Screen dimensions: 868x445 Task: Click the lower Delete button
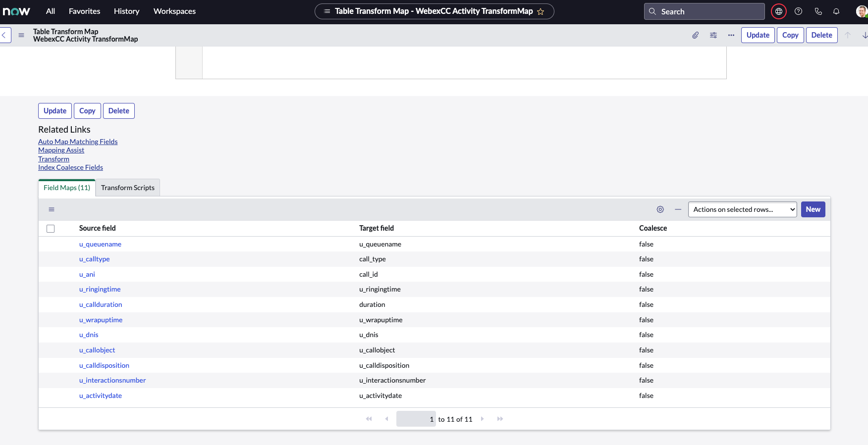tap(119, 111)
